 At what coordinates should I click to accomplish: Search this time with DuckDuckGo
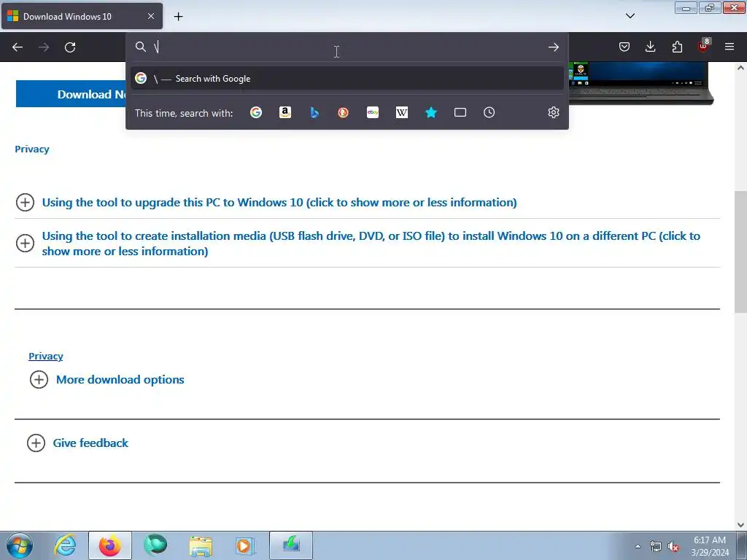click(x=343, y=113)
